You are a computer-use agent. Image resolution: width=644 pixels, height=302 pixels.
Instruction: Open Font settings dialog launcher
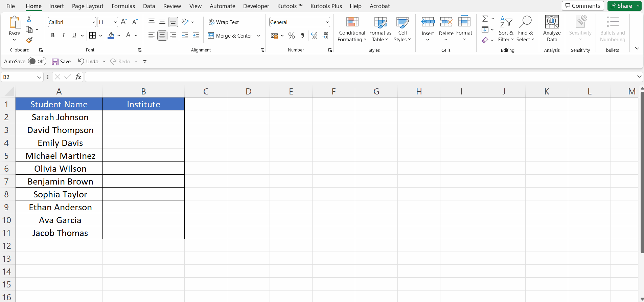(139, 50)
